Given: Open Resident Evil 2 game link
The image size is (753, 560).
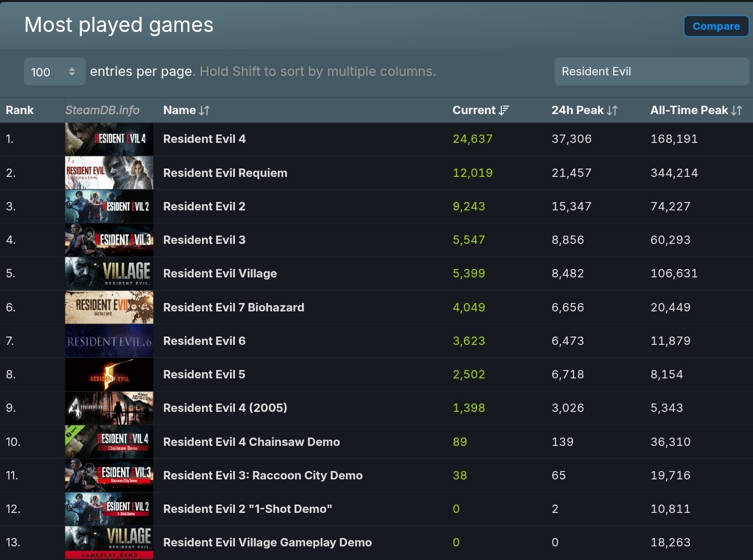Looking at the screenshot, I should tap(204, 206).
